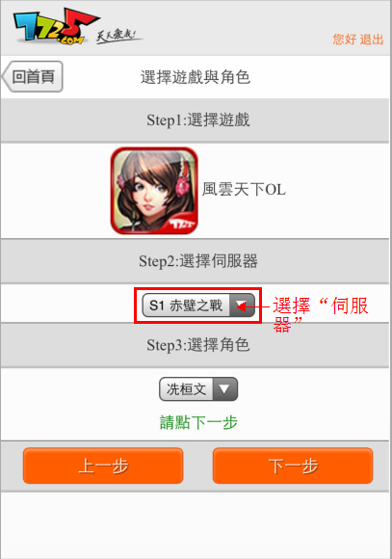Click the 退出 logout link
The width and height of the screenshot is (392, 559).
pos(372,40)
